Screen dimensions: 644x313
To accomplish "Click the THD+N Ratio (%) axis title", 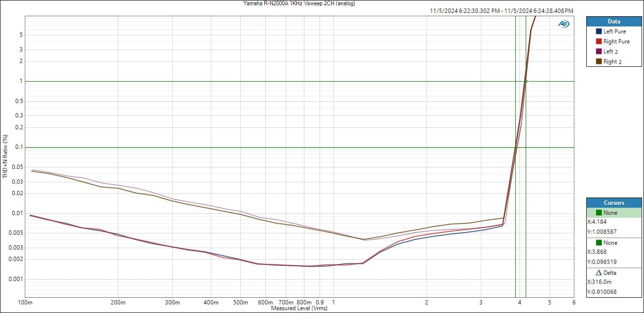I will click(x=5, y=156).
